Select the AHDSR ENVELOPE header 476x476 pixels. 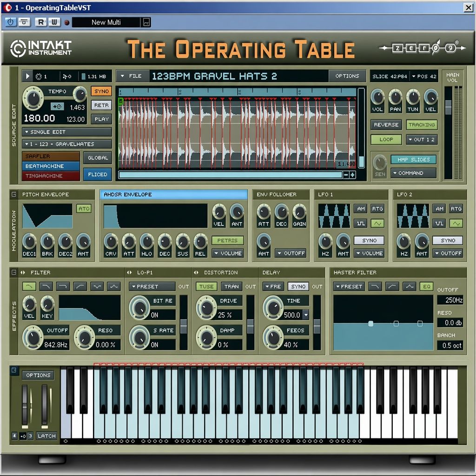174,194
